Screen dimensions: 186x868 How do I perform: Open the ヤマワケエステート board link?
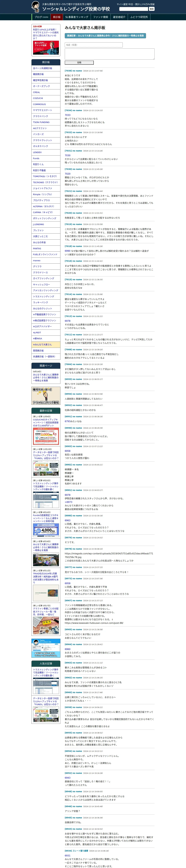[46, 110]
